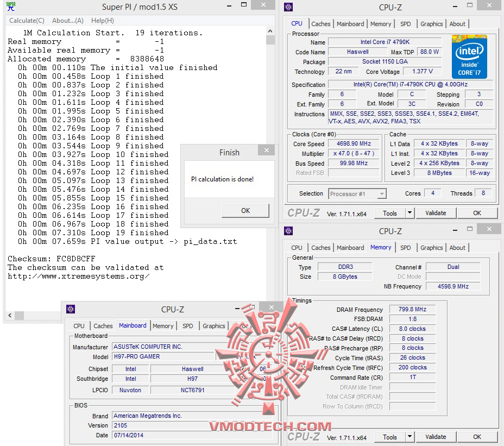Switch to Memory tab in top CPU-Z window

point(381,24)
